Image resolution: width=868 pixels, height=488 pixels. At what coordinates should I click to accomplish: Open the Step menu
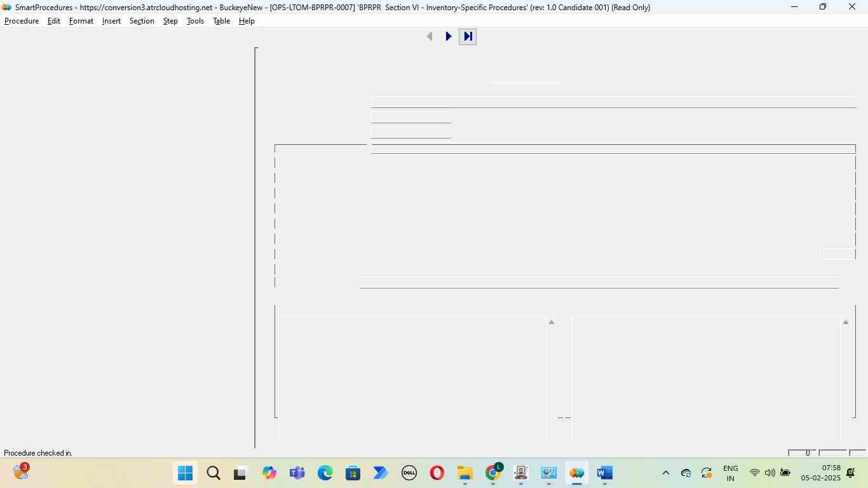[x=170, y=21]
